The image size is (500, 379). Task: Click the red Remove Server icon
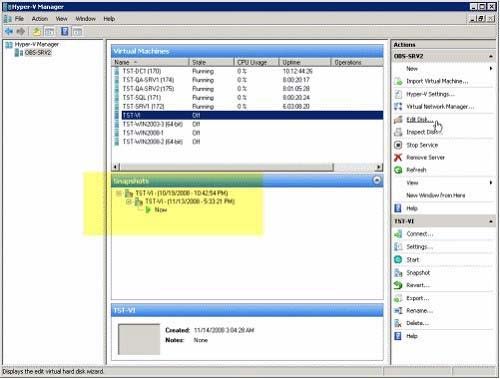point(398,157)
